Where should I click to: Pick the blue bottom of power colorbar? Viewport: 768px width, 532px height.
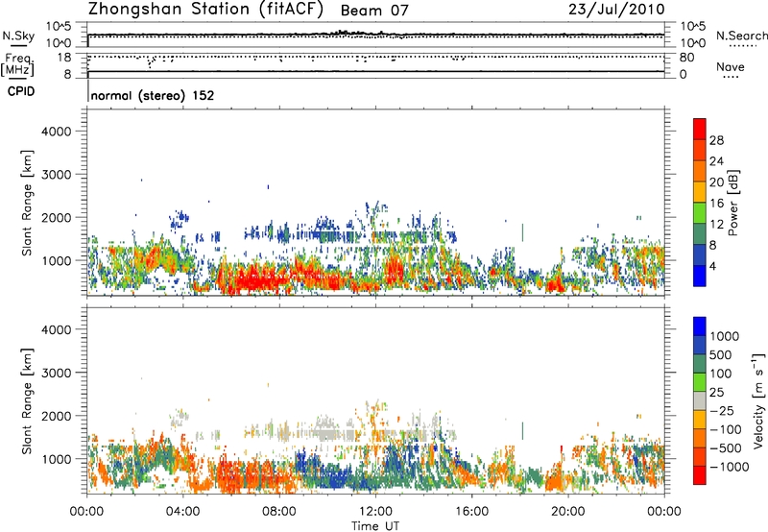(700, 276)
